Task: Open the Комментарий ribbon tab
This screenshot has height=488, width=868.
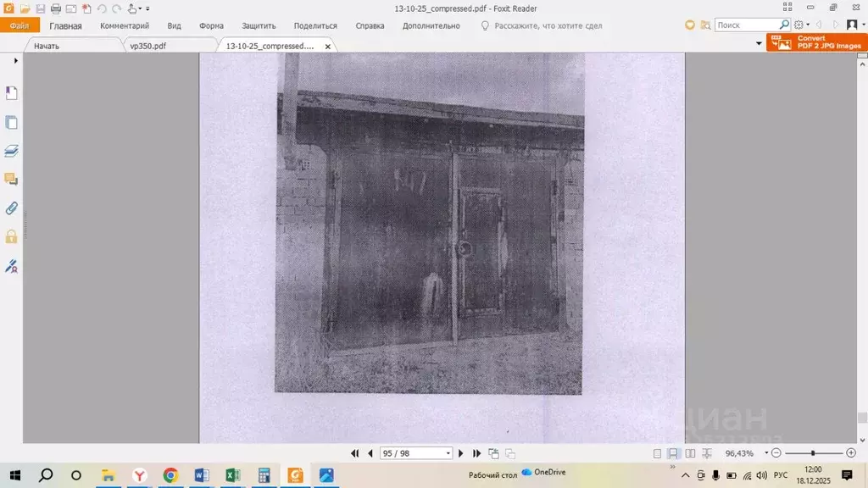Action: (x=125, y=26)
